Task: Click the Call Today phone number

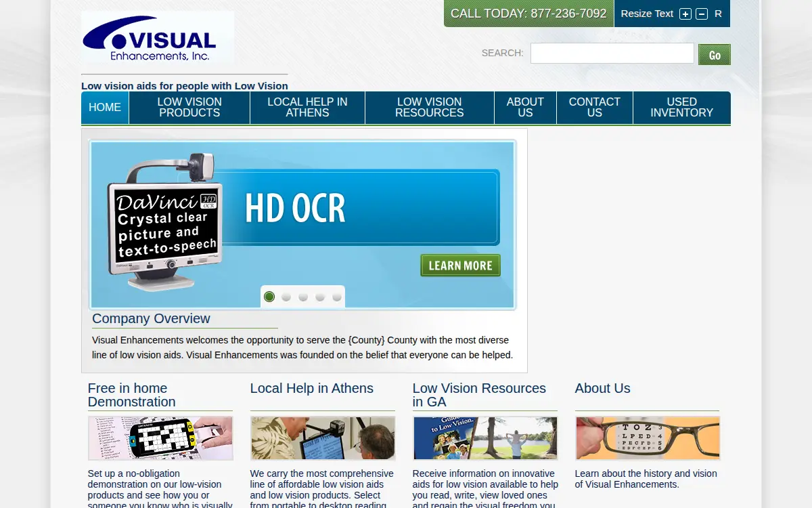Action: pos(528,14)
